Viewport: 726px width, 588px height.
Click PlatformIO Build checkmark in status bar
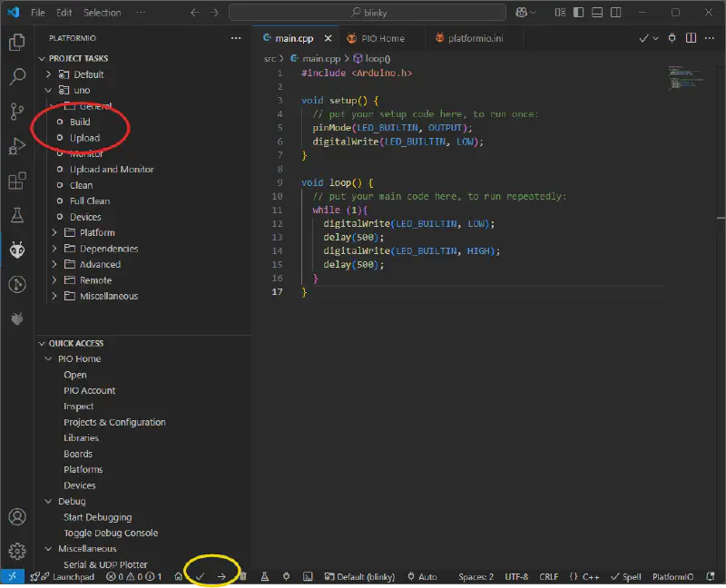[x=201, y=576]
